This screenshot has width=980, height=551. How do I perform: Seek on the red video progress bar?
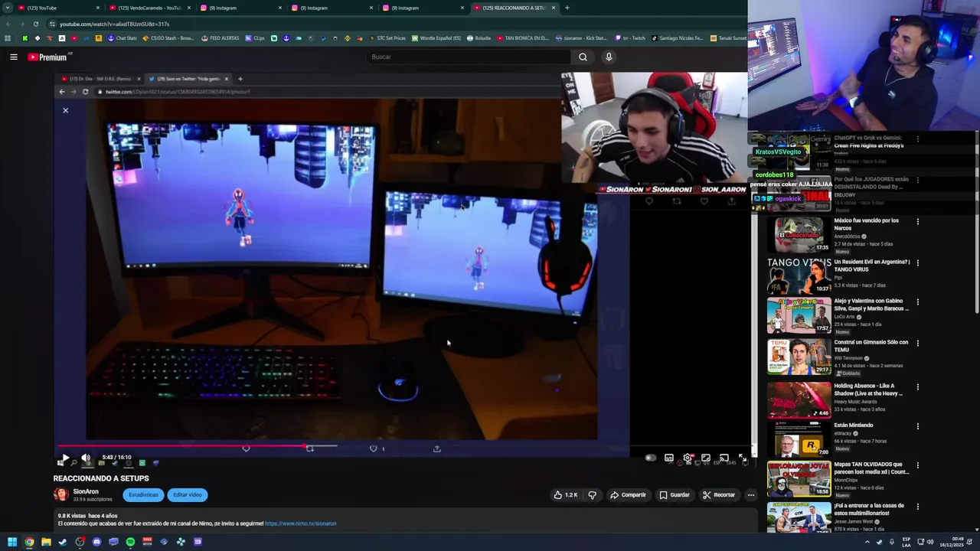pyautogui.click(x=403, y=445)
